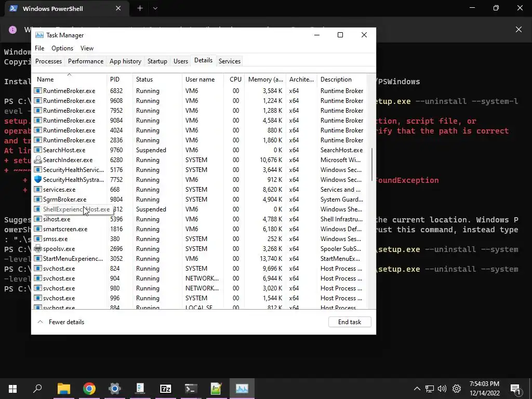
Task: Collapse Task Manager with Fewer details
Action: click(x=61, y=322)
